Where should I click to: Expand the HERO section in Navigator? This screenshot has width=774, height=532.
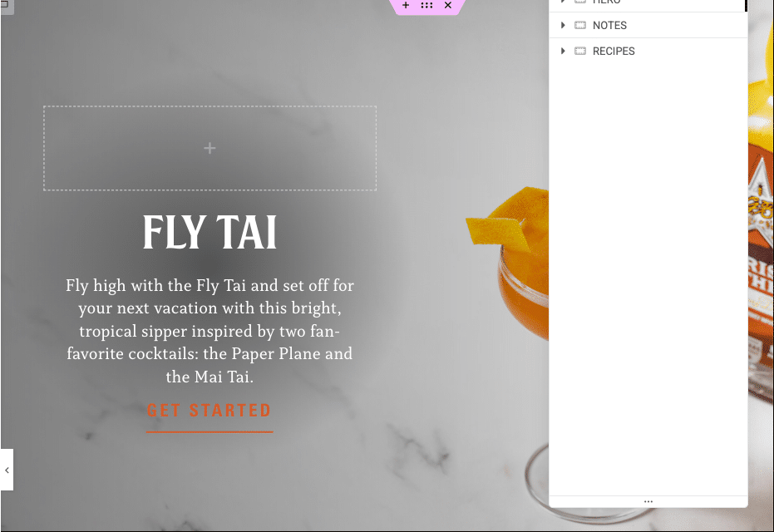[x=563, y=2]
